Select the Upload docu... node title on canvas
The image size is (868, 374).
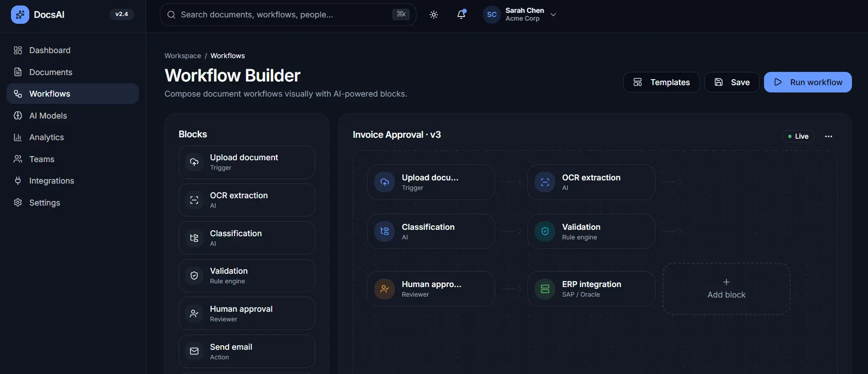tap(430, 178)
